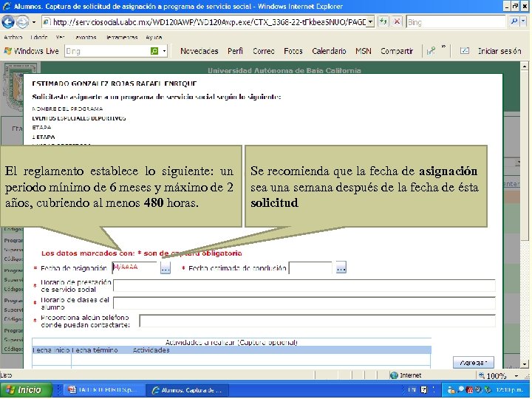Image resolution: width=532 pixels, height=399 pixels.
Task: Click the small share icon after Compartir
Action: point(431,51)
